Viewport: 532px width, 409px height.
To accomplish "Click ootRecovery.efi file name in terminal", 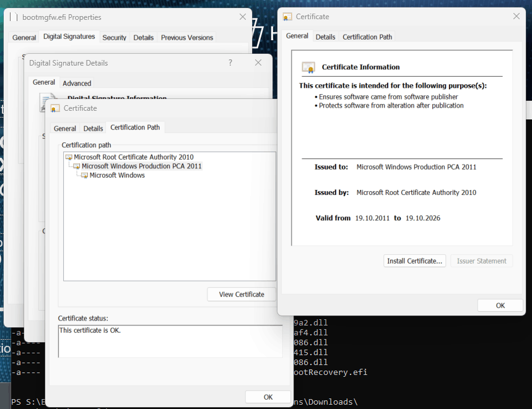I will (331, 372).
